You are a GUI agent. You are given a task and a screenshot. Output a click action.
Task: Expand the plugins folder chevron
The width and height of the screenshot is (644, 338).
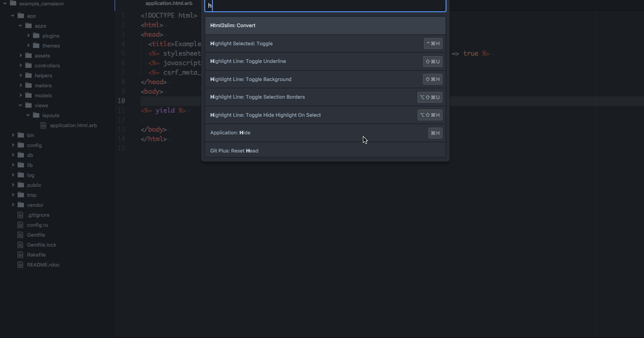[x=28, y=36]
